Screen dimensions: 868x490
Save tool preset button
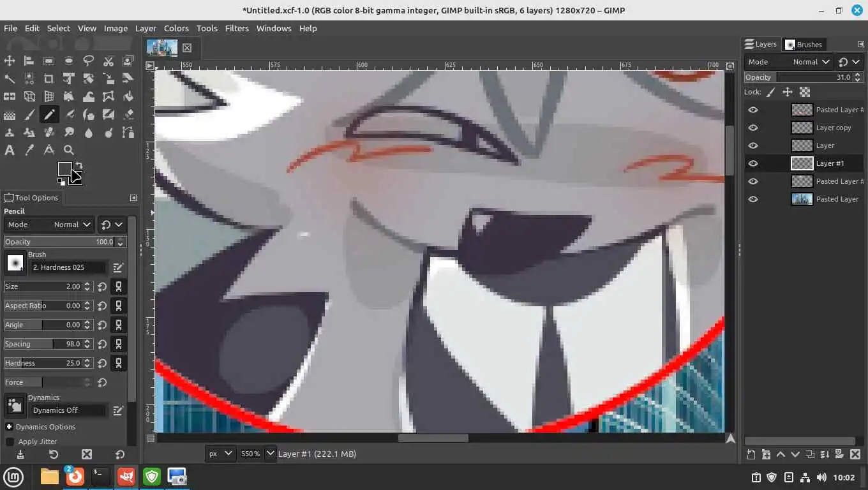coord(20,454)
